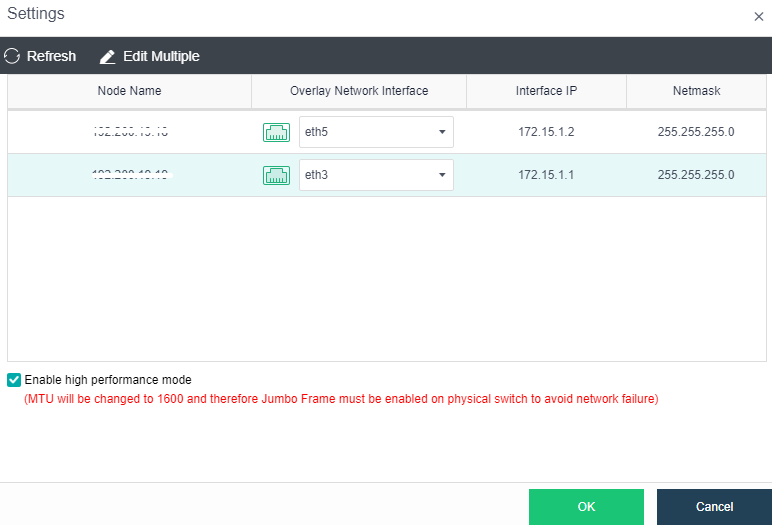Screen dimensions: 772x525
Task: Click the dropdown arrow of the eth3 combo box
Action: [441, 175]
